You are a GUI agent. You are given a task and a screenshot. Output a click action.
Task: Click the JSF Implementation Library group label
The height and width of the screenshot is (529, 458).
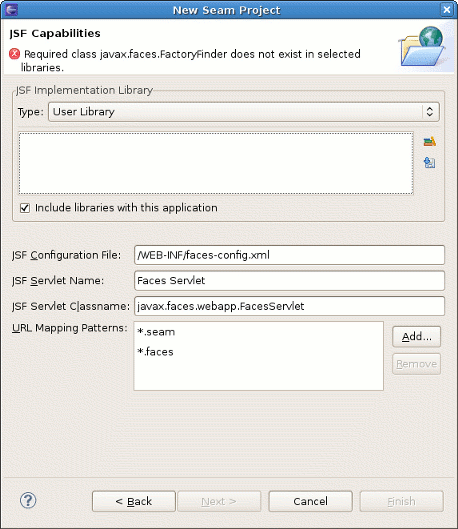pyautogui.click(x=84, y=90)
